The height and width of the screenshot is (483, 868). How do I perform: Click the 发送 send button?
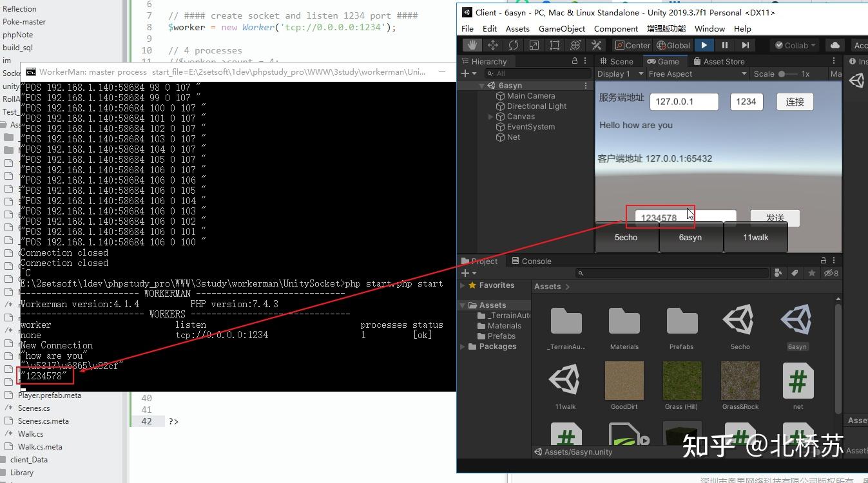click(x=775, y=218)
